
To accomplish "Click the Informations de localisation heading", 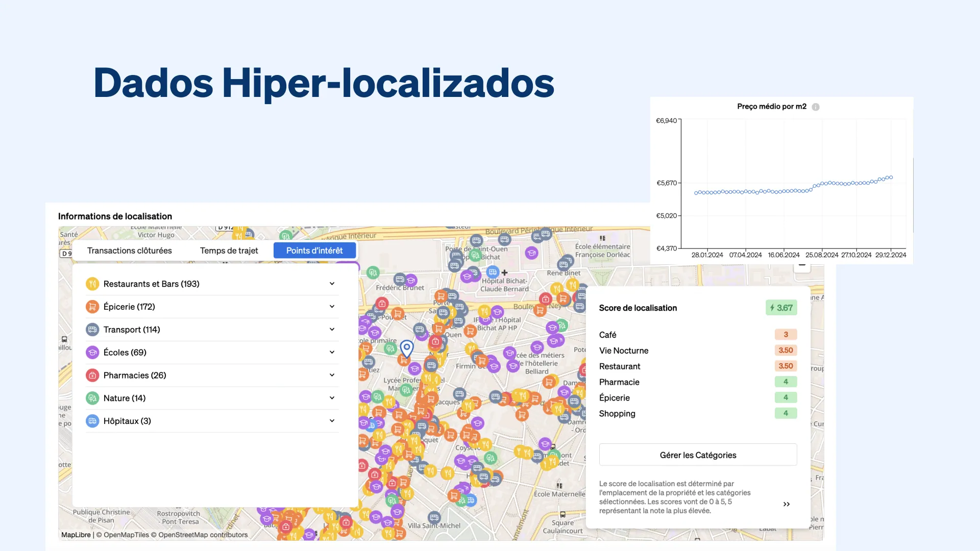I will pyautogui.click(x=115, y=216).
